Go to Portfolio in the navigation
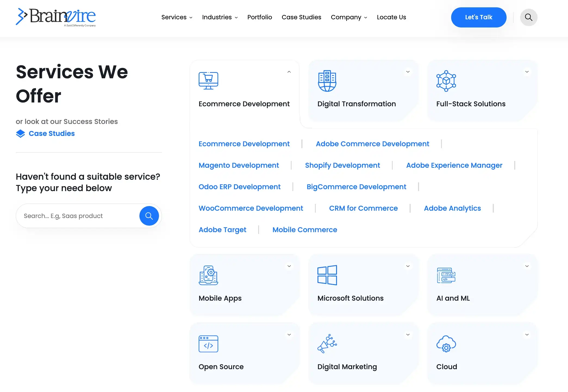568x392 pixels. click(260, 17)
